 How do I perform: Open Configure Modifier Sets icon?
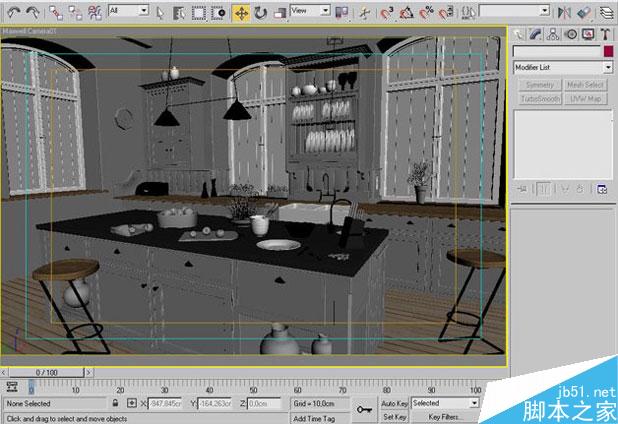coord(602,190)
